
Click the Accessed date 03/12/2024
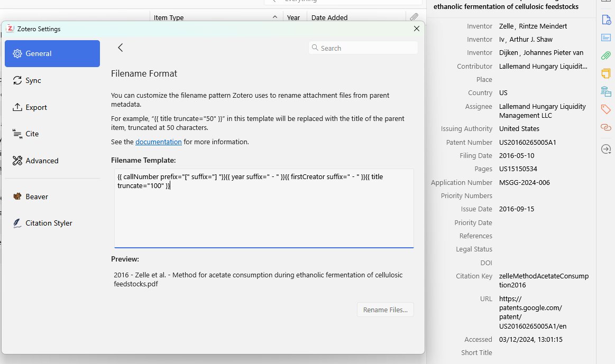(x=531, y=340)
